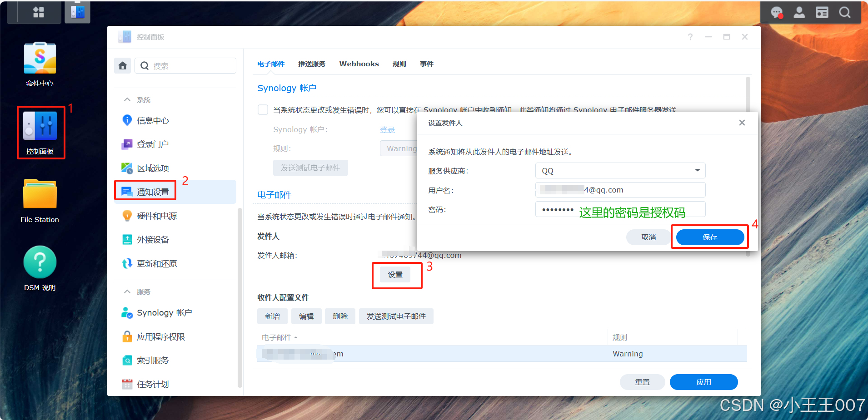Collapse the 系统 sidebar section
The height and width of the screenshot is (420, 868).
[x=127, y=99]
